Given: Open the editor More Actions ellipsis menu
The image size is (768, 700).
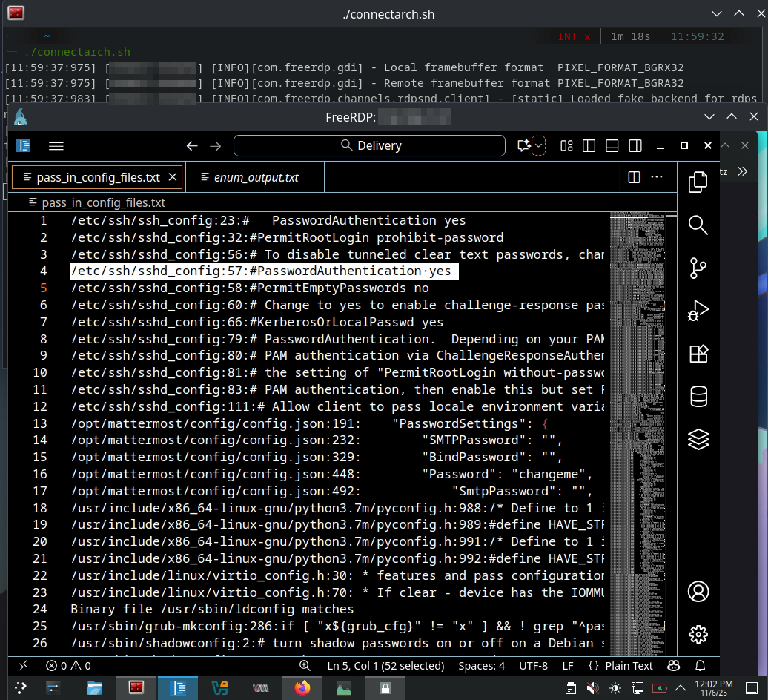Looking at the screenshot, I should pos(657,177).
